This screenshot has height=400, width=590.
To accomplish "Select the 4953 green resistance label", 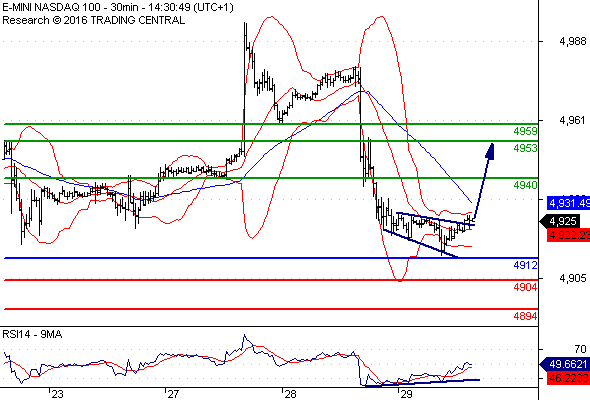I will [x=525, y=148].
